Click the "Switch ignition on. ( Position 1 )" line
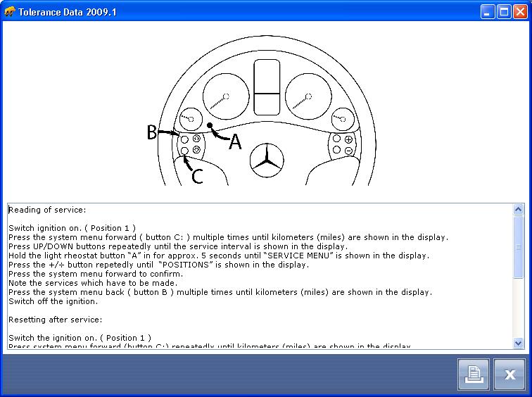This screenshot has height=397, width=532. 72,228
